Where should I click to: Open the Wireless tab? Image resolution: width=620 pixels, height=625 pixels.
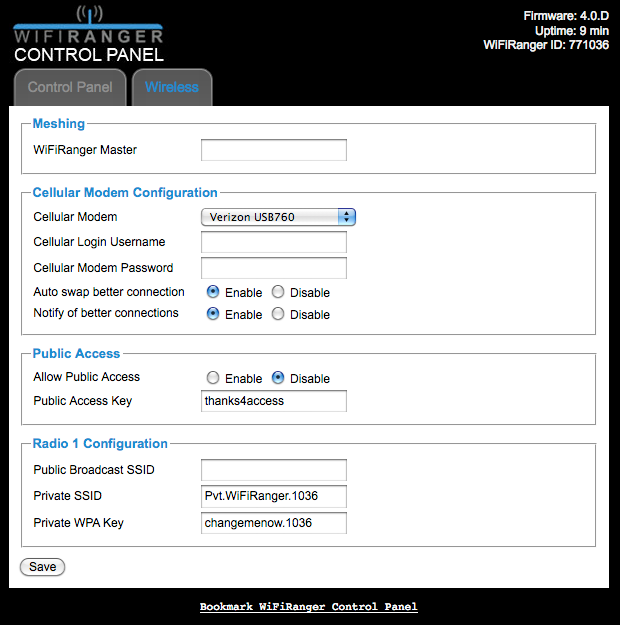[x=172, y=87]
